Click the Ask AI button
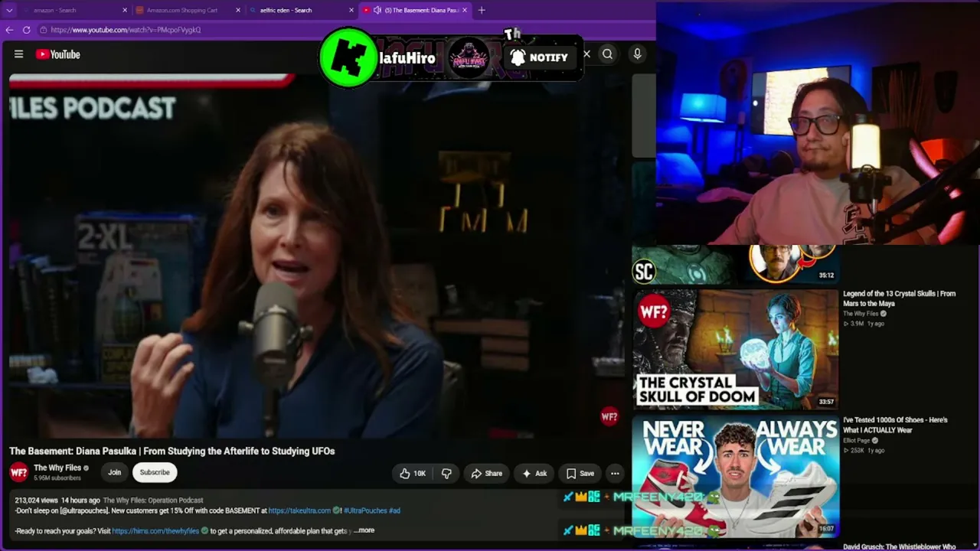 [x=534, y=474]
